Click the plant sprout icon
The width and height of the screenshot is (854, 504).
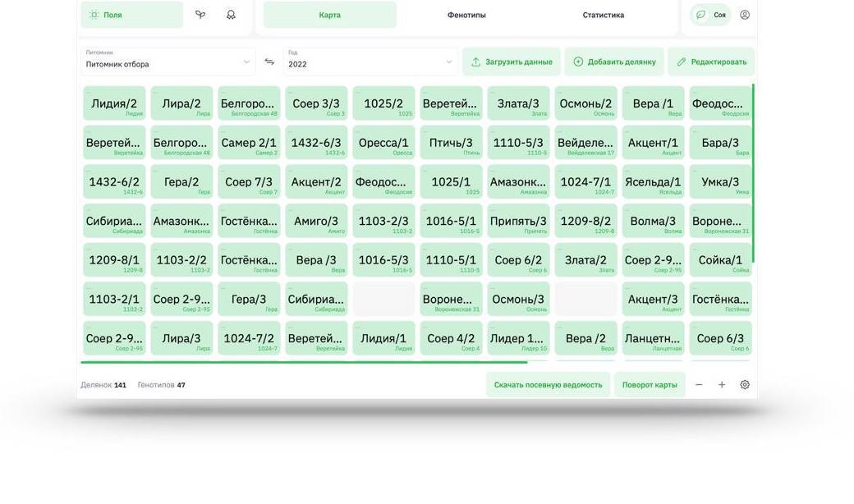(x=200, y=15)
